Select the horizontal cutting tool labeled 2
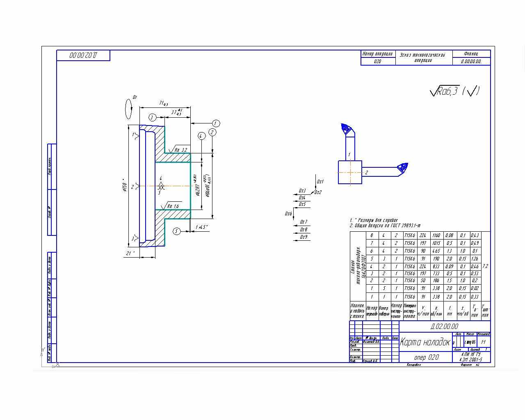Viewport: 525px width, 420px height. (385, 170)
